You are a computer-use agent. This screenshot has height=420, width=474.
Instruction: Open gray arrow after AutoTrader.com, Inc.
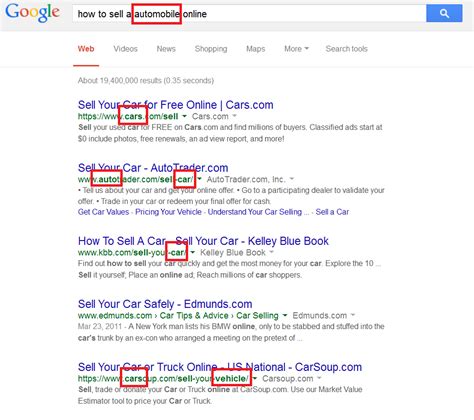292,179
